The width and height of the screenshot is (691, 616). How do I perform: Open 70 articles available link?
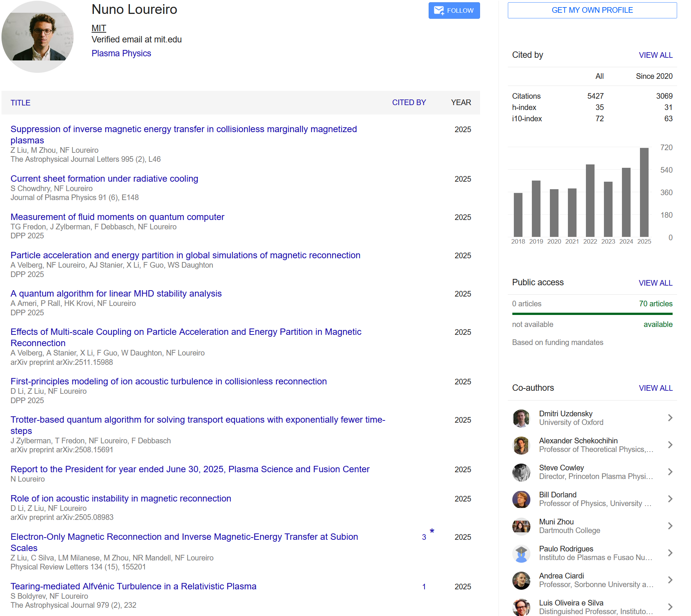click(656, 304)
